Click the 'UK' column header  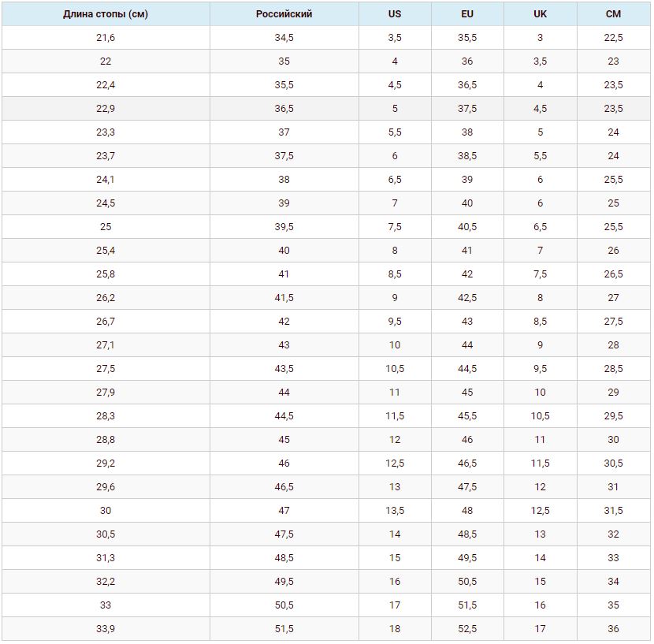point(540,14)
